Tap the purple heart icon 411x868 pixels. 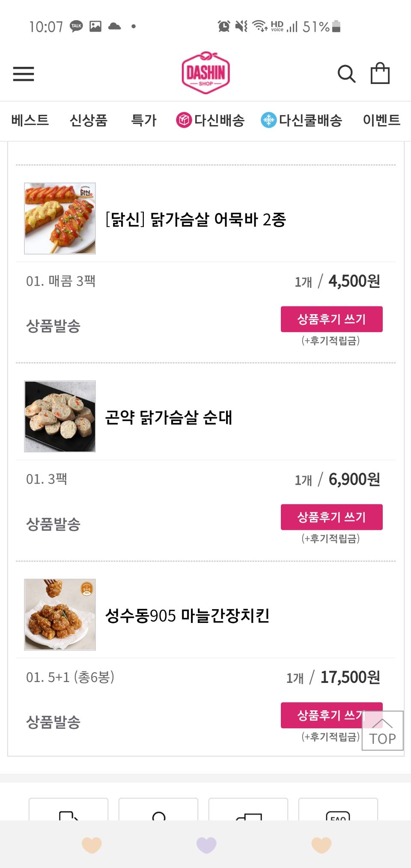(206, 845)
